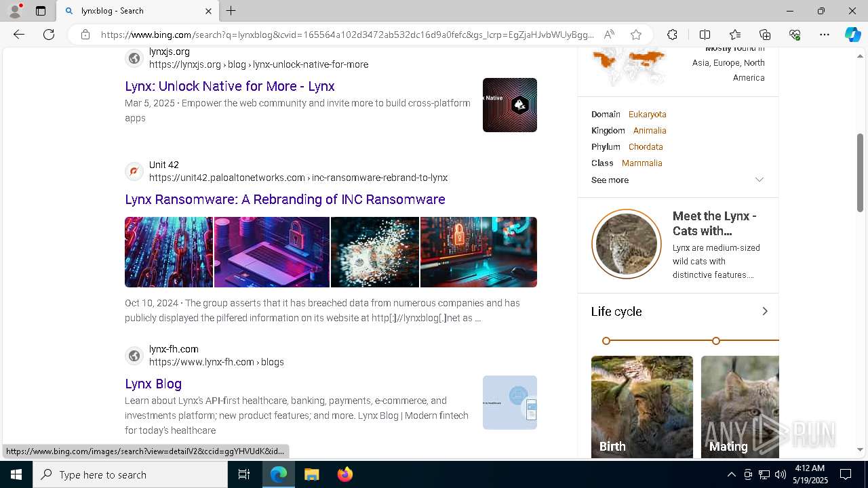The height and width of the screenshot is (488, 868).
Task: Click lynx-fh.com blogs URL breadcrumb
Action: [x=216, y=362]
